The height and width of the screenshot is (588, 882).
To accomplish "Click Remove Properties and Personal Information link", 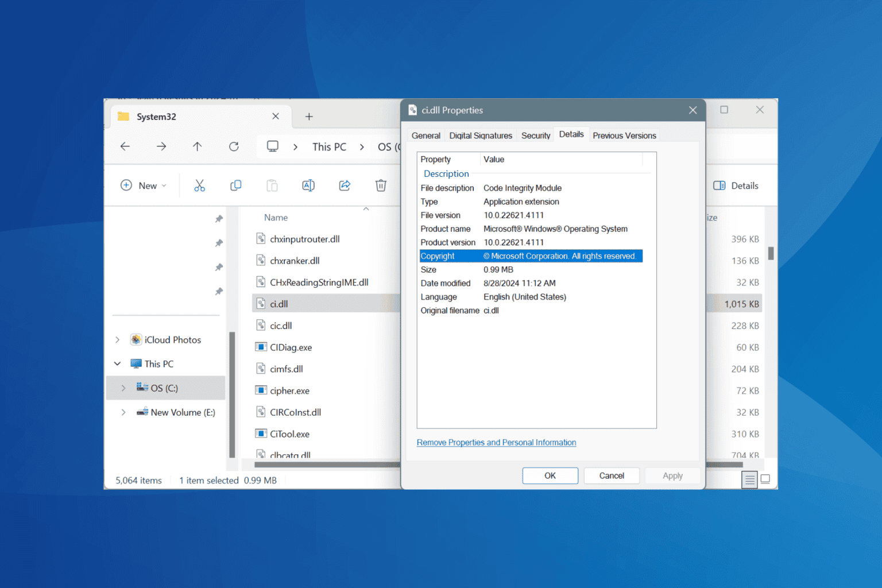I will pos(496,442).
